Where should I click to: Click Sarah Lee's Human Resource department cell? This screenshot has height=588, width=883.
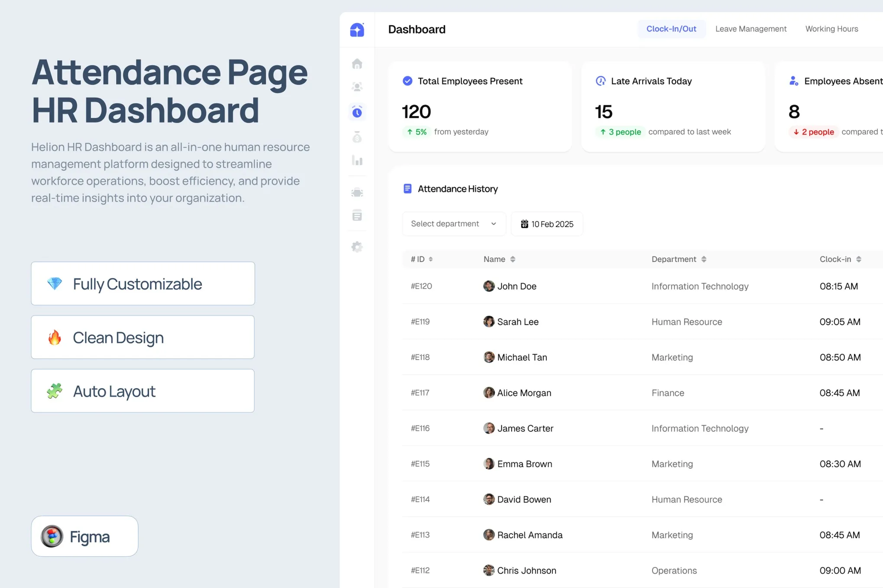click(687, 322)
